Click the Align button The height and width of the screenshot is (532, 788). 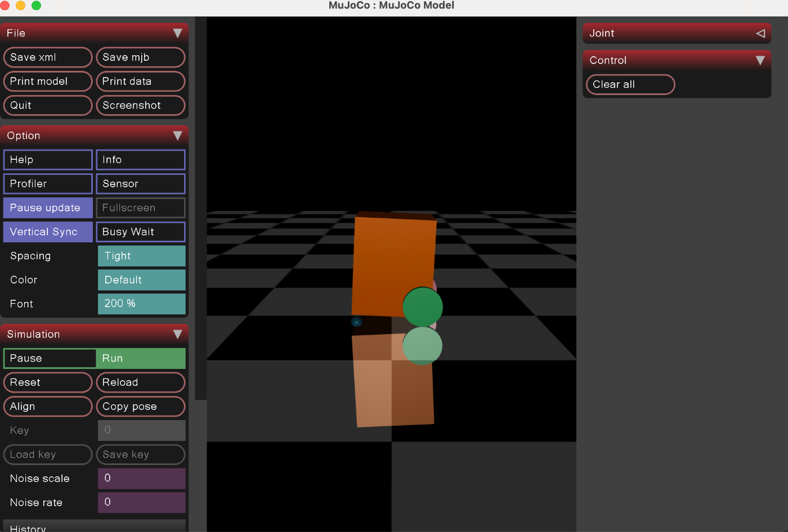(48, 407)
